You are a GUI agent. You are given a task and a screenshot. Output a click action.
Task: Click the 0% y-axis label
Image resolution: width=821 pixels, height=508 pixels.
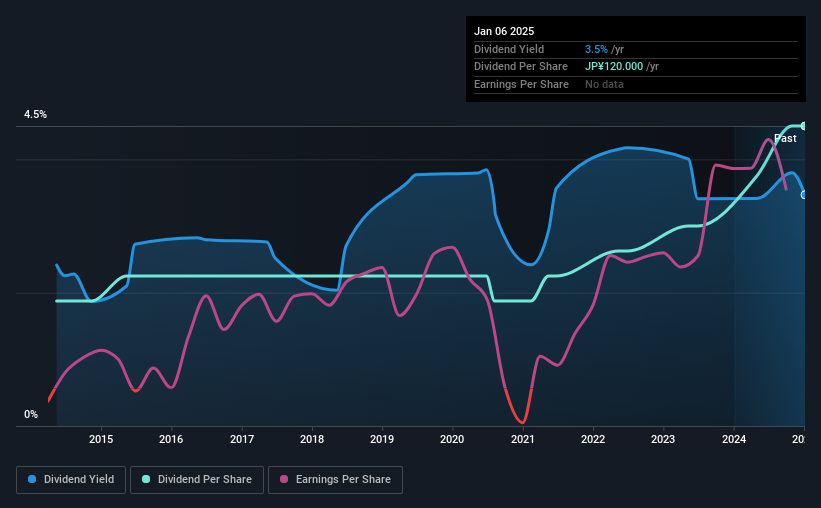click(x=31, y=414)
